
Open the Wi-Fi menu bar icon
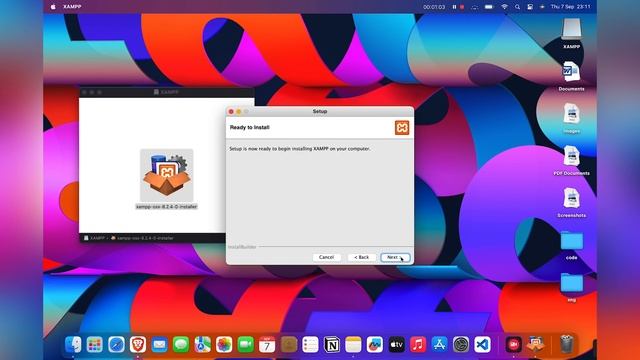pos(504,7)
